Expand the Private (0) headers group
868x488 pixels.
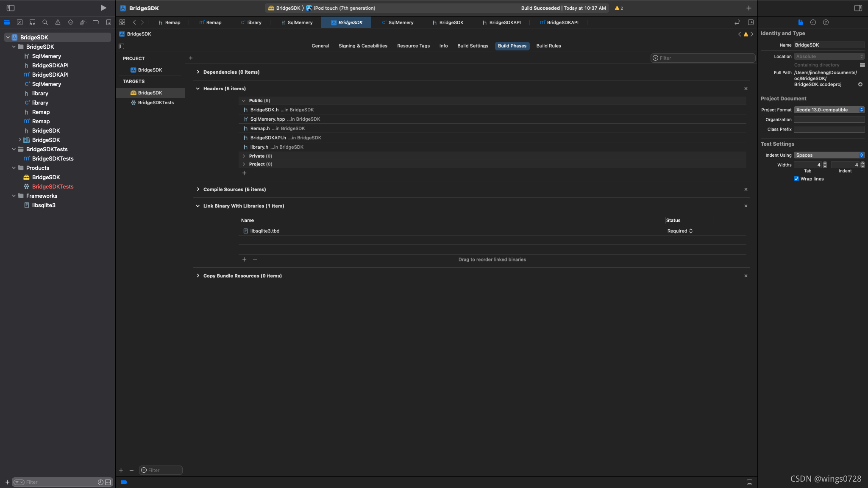pyautogui.click(x=244, y=156)
